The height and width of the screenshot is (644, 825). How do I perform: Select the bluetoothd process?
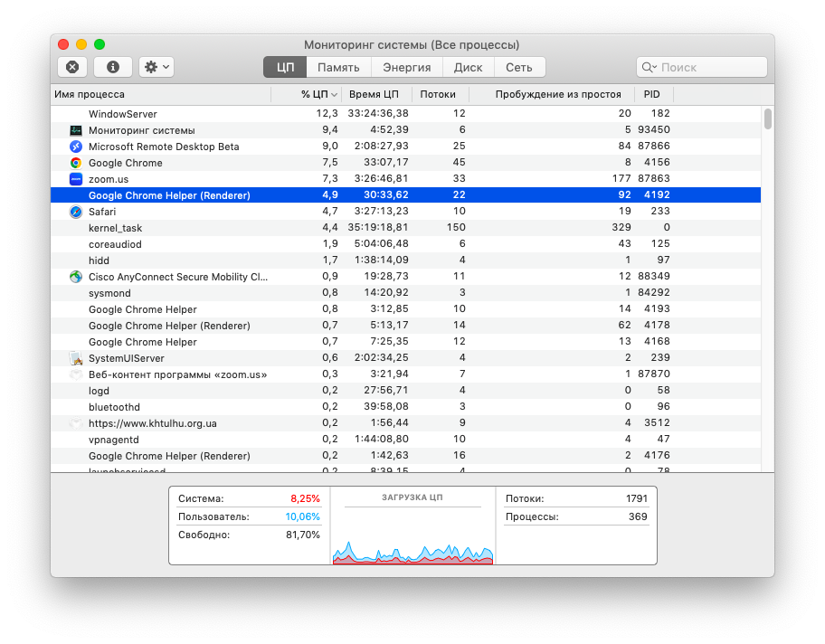[x=405, y=407]
